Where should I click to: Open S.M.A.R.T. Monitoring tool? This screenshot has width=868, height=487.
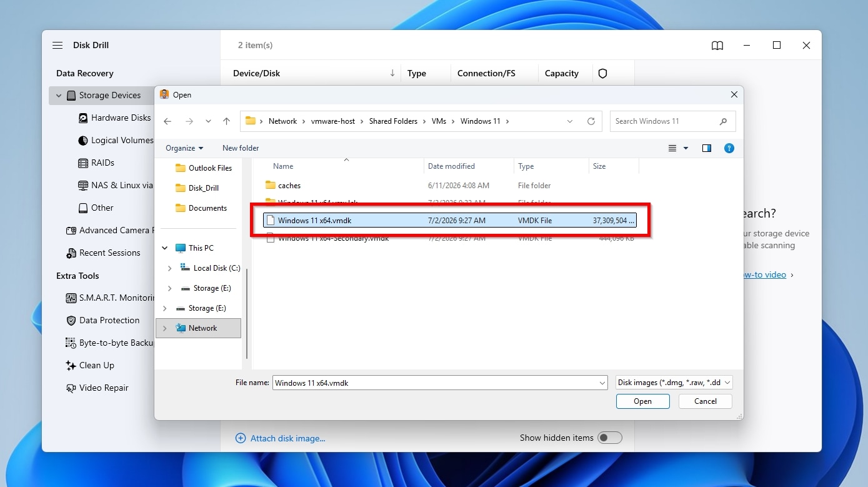pos(109,298)
